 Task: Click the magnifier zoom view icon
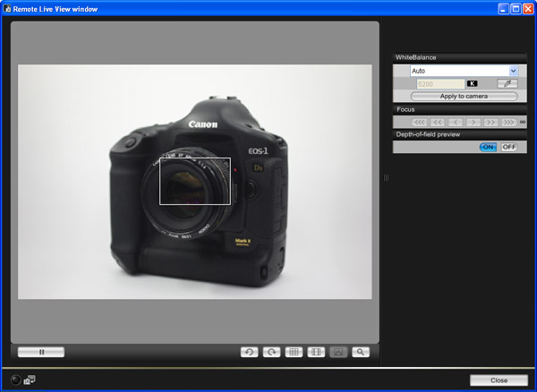click(361, 352)
